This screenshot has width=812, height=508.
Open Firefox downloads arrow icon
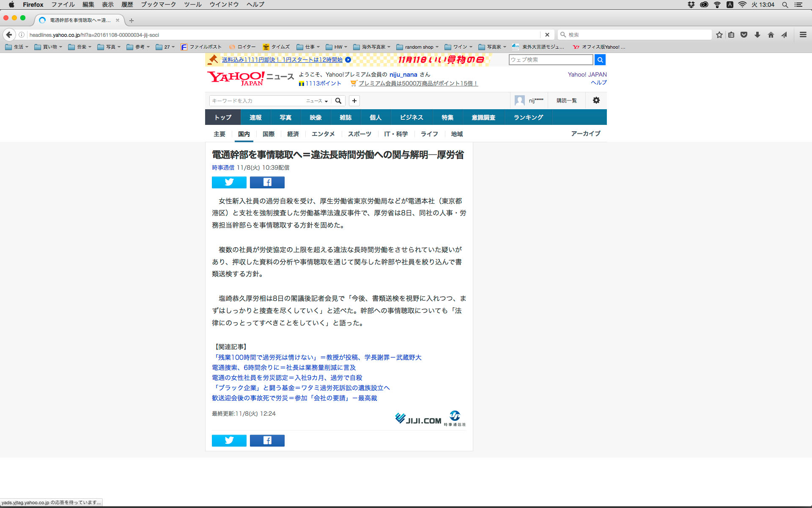pos(757,35)
